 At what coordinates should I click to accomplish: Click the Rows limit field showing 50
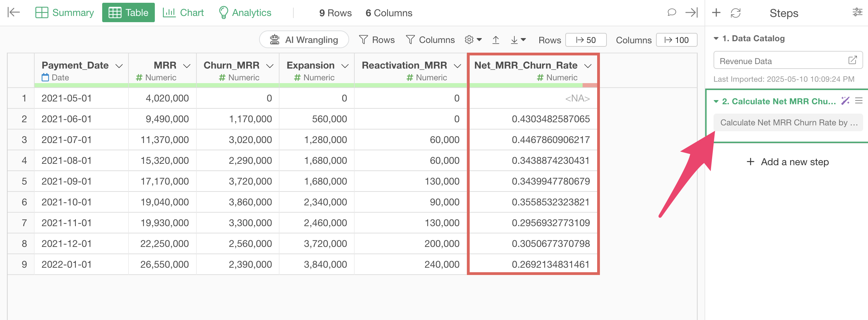pyautogui.click(x=586, y=40)
